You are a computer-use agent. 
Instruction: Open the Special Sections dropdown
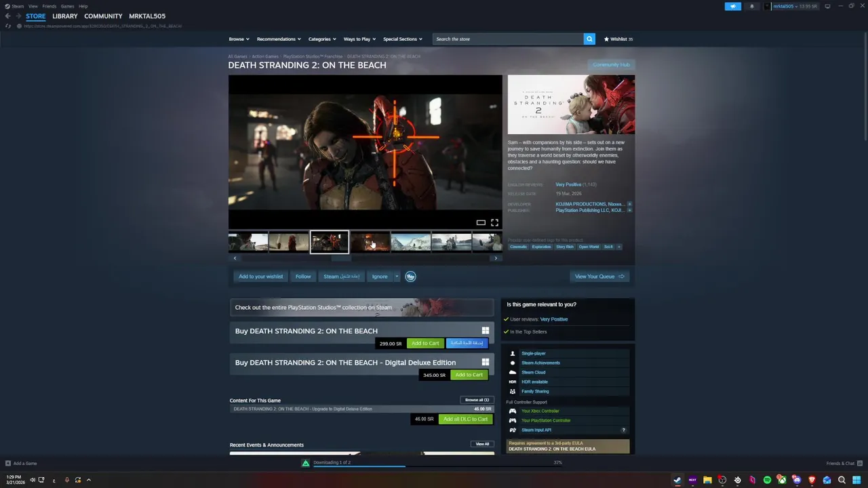click(403, 39)
